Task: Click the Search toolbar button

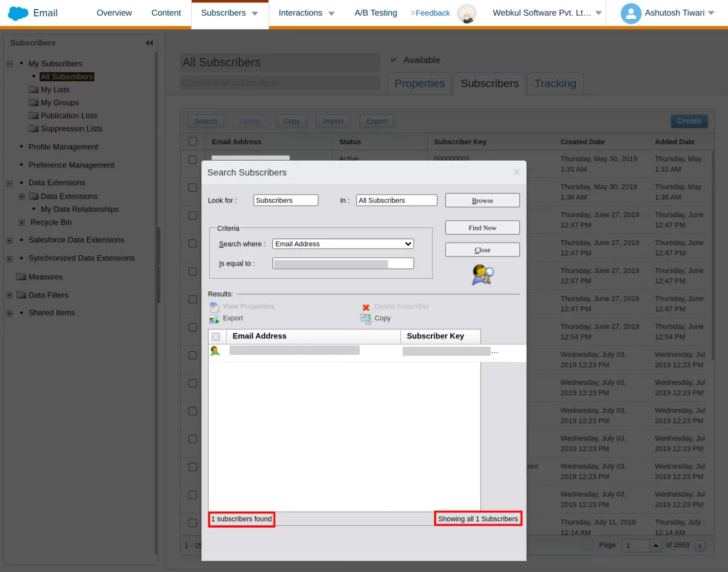Action: pyautogui.click(x=206, y=121)
